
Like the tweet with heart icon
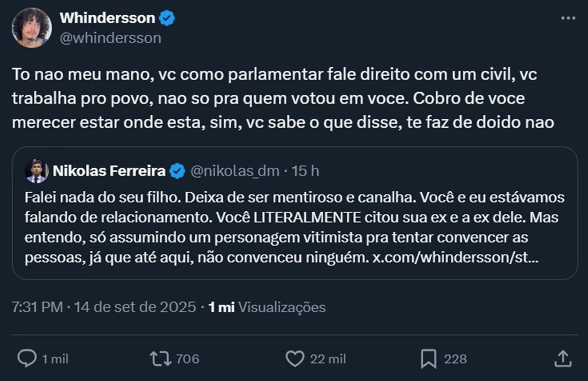[x=294, y=358]
